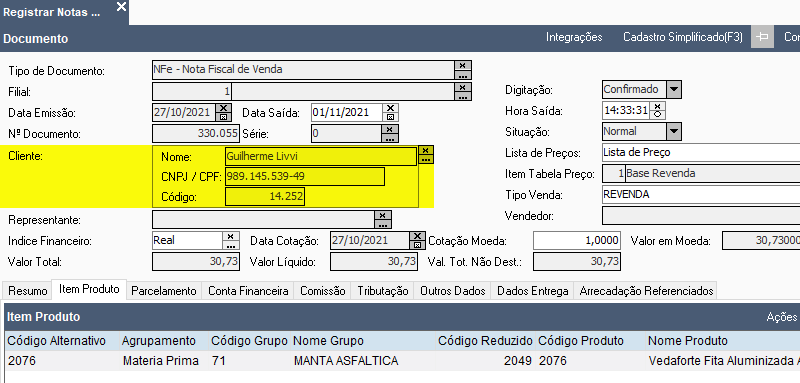This screenshot has height=383, width=800.
Task: Open Cadastro Simplificado(F3)
Action: (683, 37)
